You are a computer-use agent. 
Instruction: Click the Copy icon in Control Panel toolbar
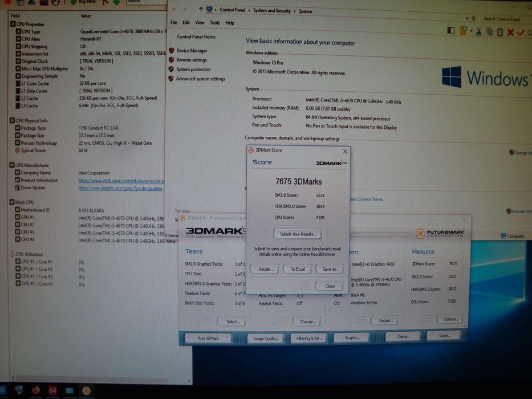[x=489, y=32]
